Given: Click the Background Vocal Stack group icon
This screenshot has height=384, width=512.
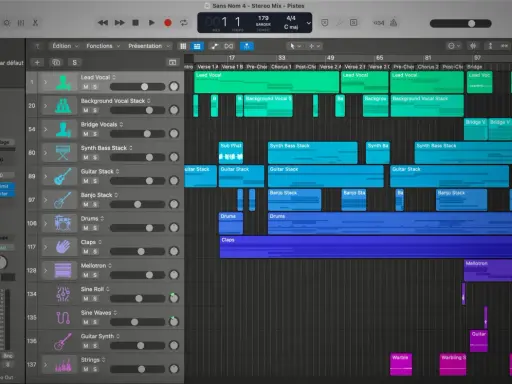Looking at the screenshot, I should tap(63, 106).
